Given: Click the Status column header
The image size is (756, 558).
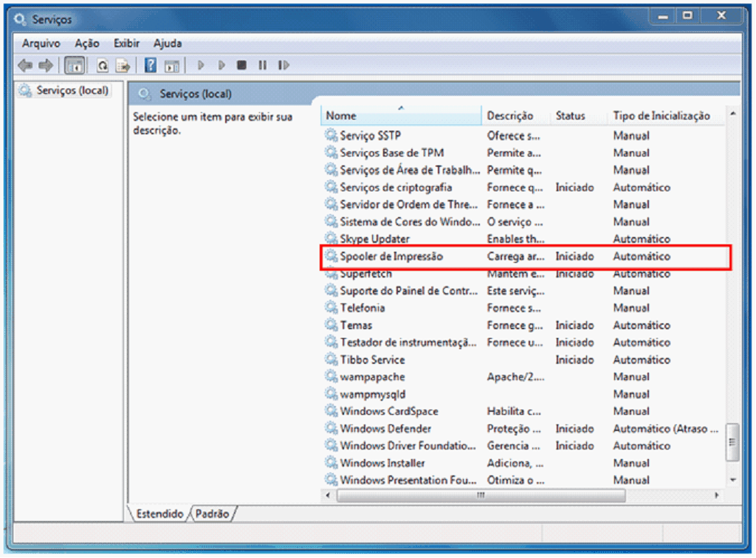Looking at the screenshot, I should (570, 116).
